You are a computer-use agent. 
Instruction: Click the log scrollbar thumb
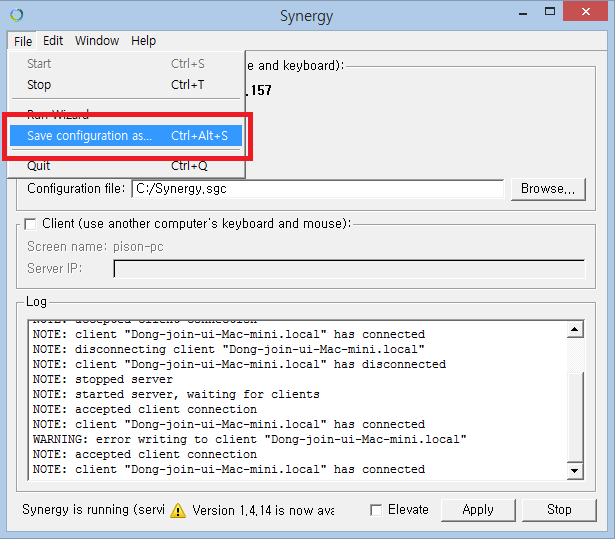(x=575, y=417)
